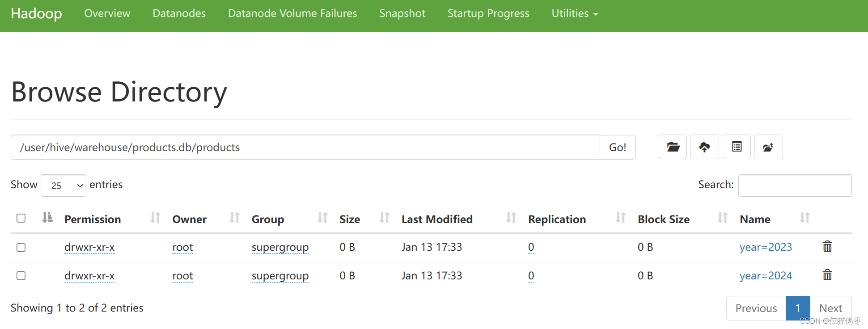Check the box for year=2023 row
This screenshot has height=329, width=868.
click(x=21, y=247)
